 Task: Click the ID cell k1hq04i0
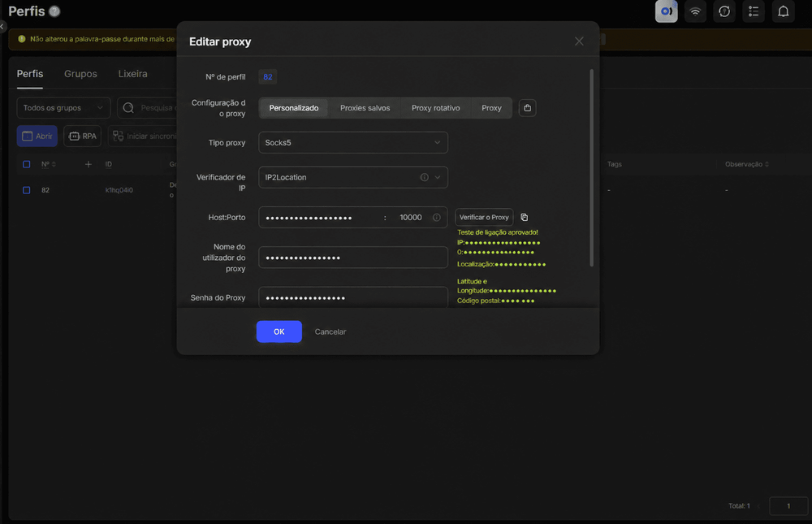tap(119, 190)
